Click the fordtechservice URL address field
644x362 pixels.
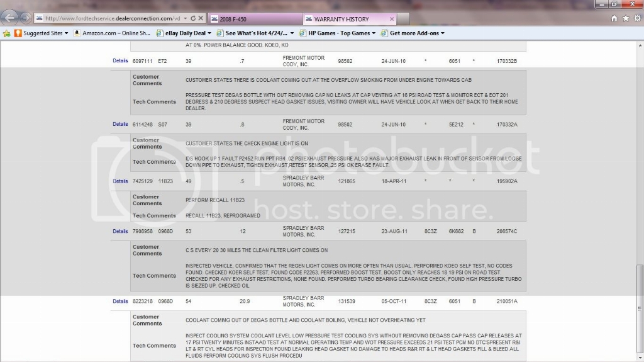pos(112,18)
